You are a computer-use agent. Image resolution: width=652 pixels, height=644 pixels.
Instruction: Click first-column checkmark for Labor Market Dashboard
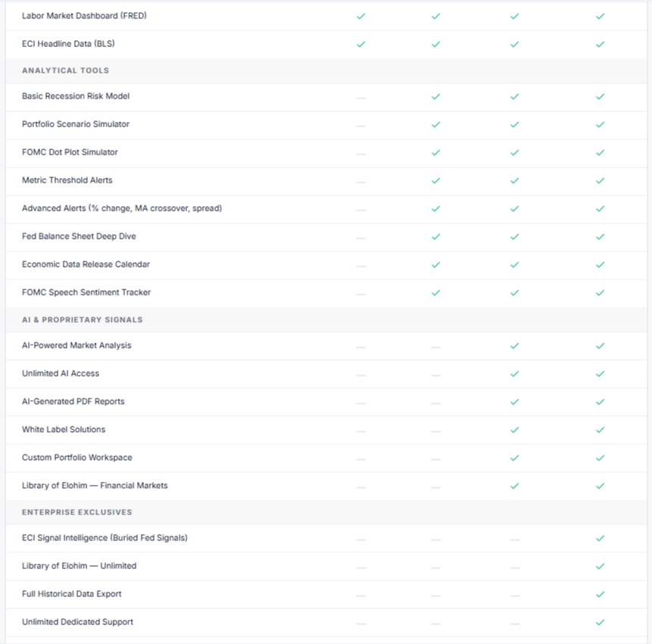[361, 16]
